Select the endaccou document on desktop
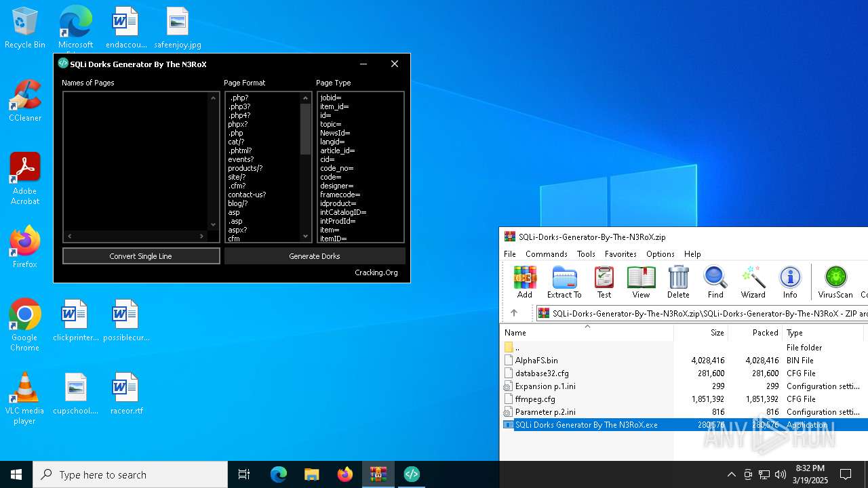Image resolution: width=868 pixels, height=488 pixels. pyautogui.click(x=126, y=28)
